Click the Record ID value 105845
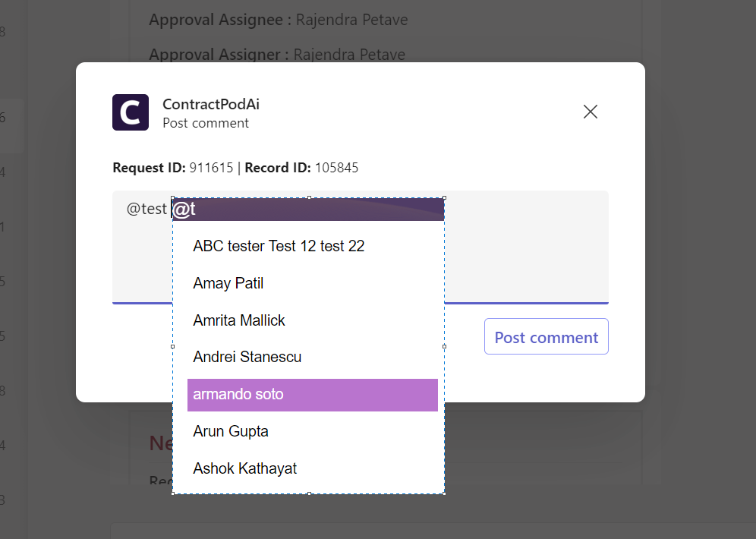Screen dimensions: 756x539 336,168
